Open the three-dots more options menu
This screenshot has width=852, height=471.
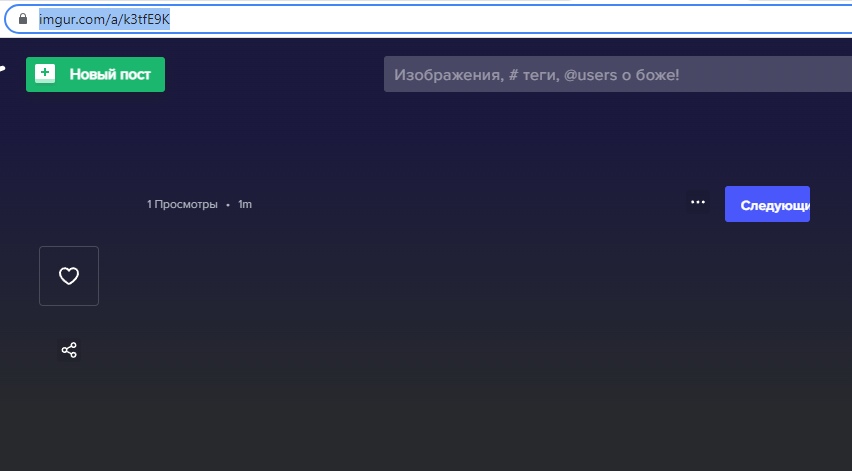[x=697, y=203]
